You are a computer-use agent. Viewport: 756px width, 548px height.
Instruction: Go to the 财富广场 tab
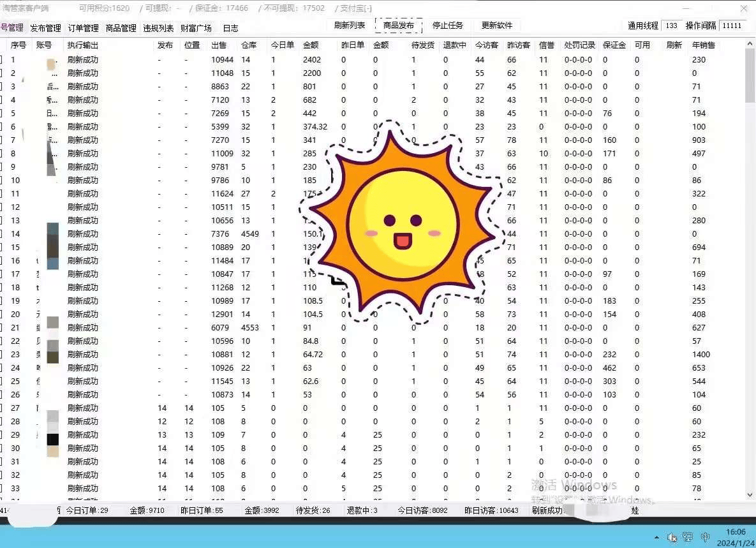(x=196, y=28)
